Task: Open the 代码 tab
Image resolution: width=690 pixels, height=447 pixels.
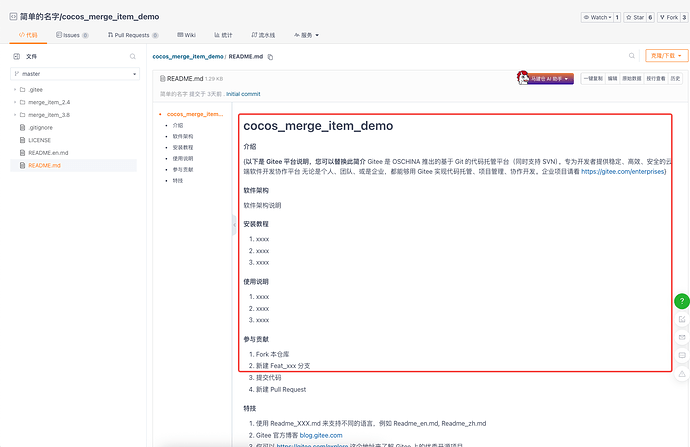Action: 28,35
